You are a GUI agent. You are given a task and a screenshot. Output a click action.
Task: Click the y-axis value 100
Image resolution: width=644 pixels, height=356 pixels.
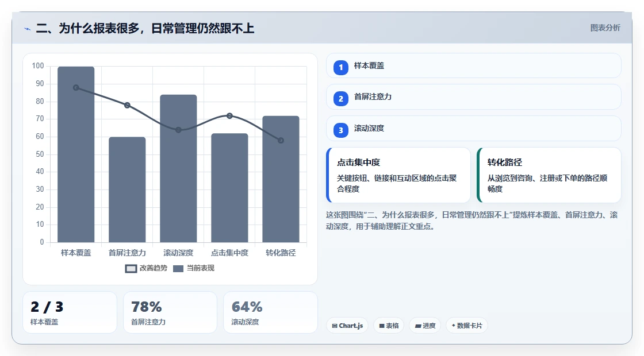click(38, 66)
